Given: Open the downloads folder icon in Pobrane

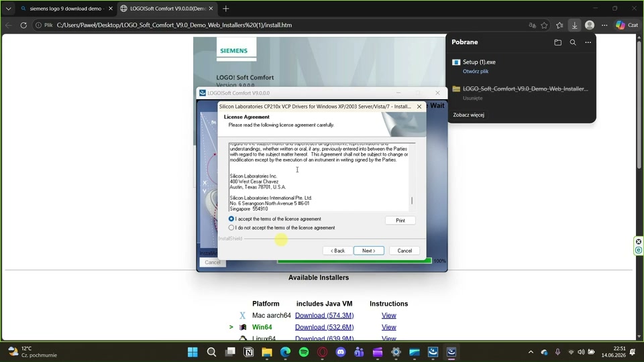Looking at the screenshot, I should click(557, 42).
